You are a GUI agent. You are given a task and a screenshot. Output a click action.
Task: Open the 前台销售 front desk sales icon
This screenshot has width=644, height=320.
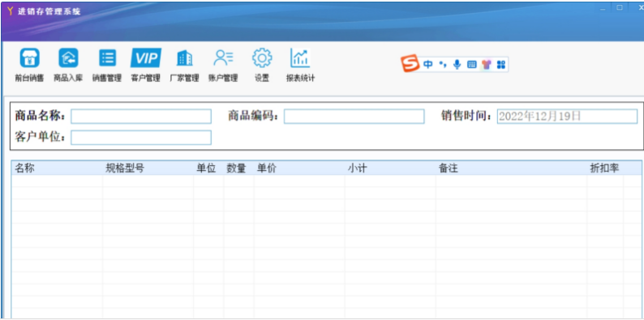[29, 58]
